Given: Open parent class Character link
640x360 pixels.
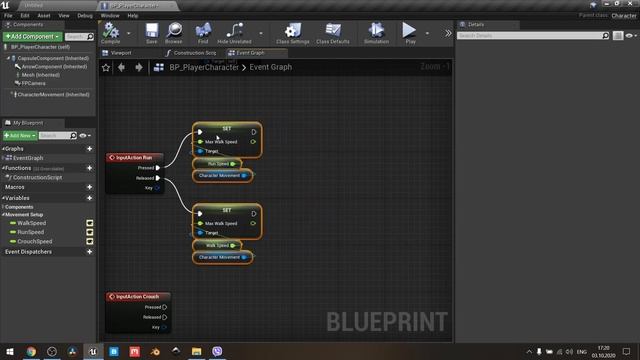Looking at the screenshot, I should coord(624,16).
